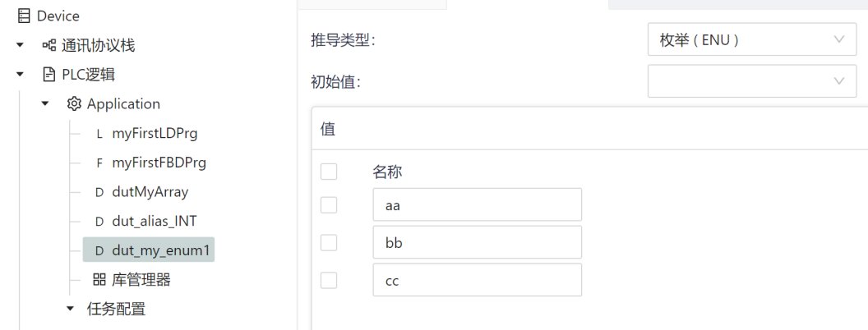The image size is (868, 330).
Task: Click the D icon beside dutMyArray
Action: (x=99, y=192)
